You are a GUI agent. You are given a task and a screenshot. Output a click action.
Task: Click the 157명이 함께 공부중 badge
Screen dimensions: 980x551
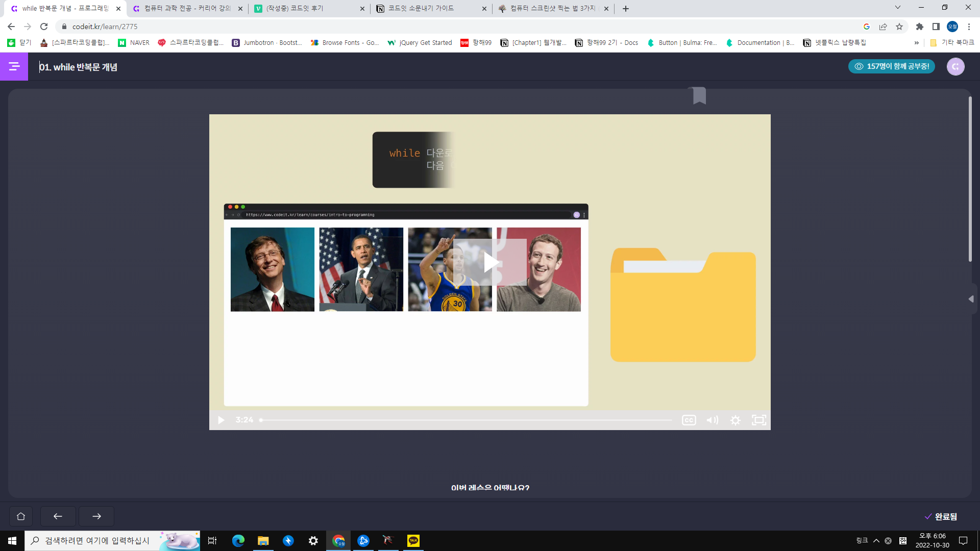pos(892,66)
